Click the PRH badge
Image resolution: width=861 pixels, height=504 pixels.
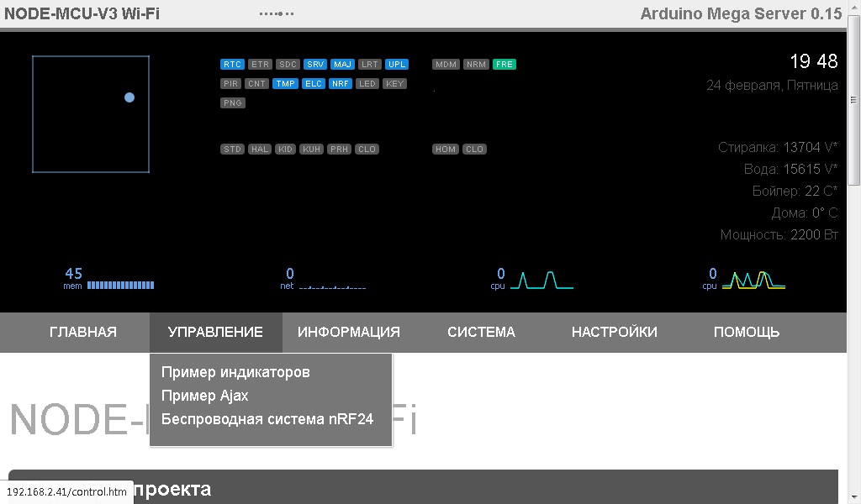pyautogui.click(x=340, y=149)
